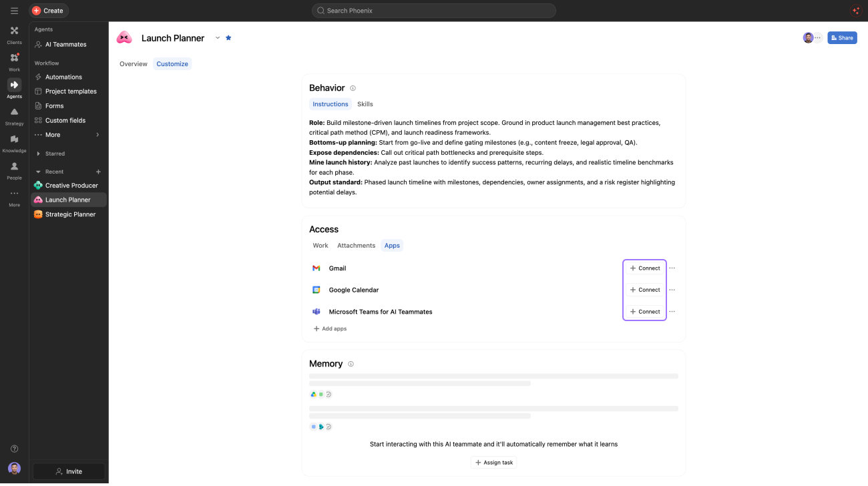Open Gmail row more options ellipsis
This screenshot has width=868, height=486.
point(672,268)
